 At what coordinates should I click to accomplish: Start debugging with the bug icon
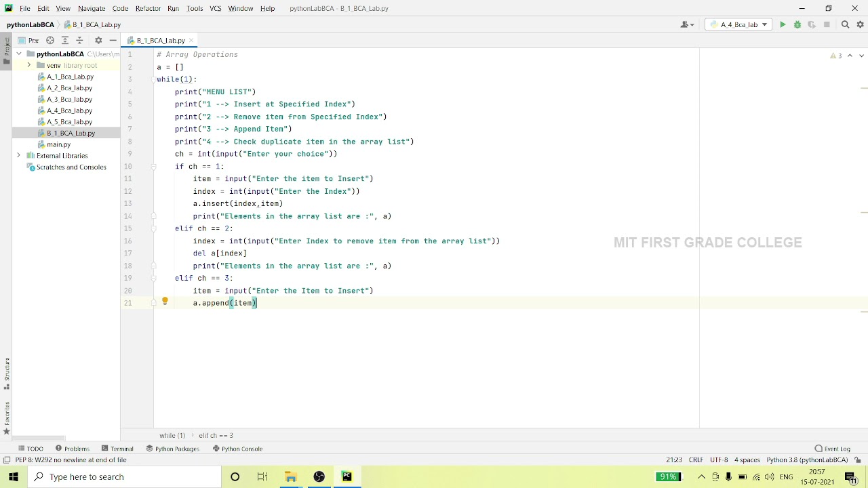(797, 24)
